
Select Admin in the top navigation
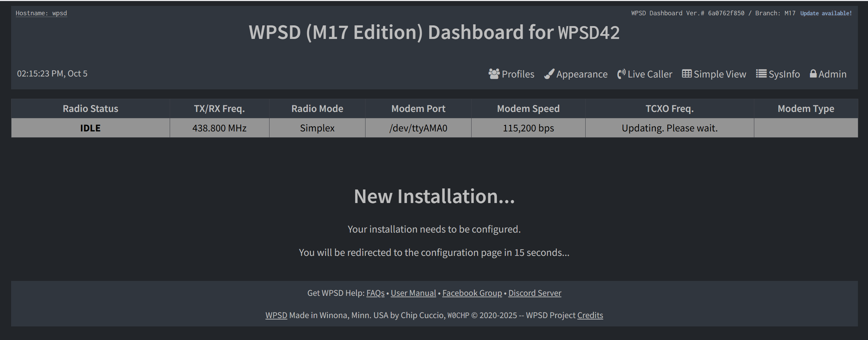coord(832,74)
